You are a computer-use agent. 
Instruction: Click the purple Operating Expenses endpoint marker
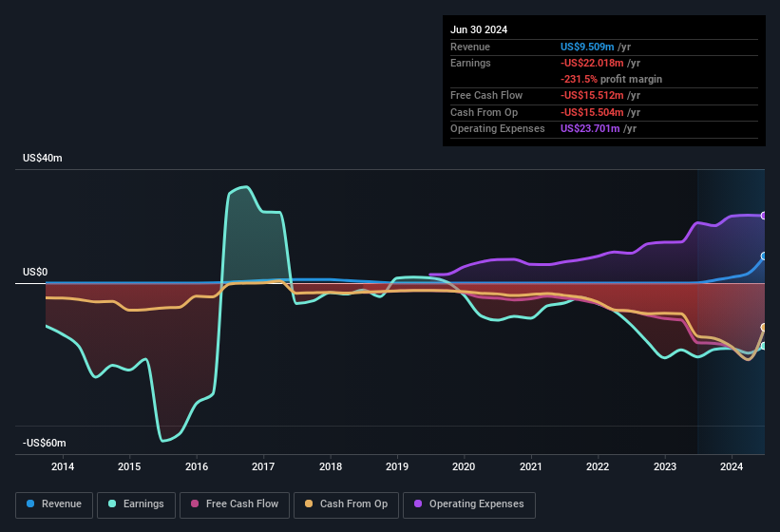764,216
